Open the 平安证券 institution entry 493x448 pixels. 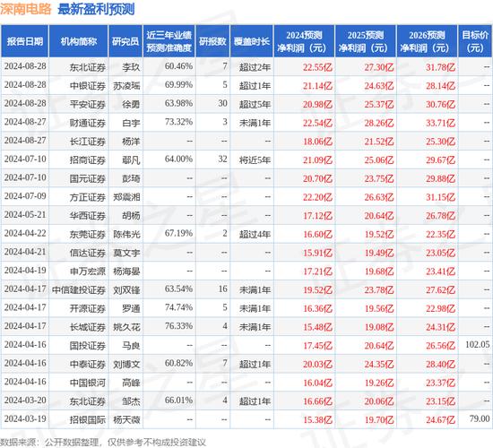(88, 104)
